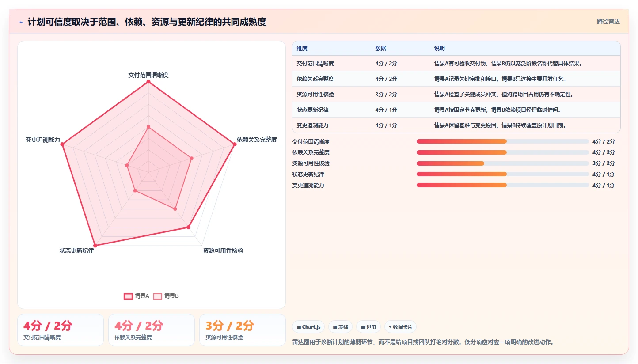Viewport: 638px width, 364px height.
Task: Open the 资源可用性核验 data card
Action: 243,330
